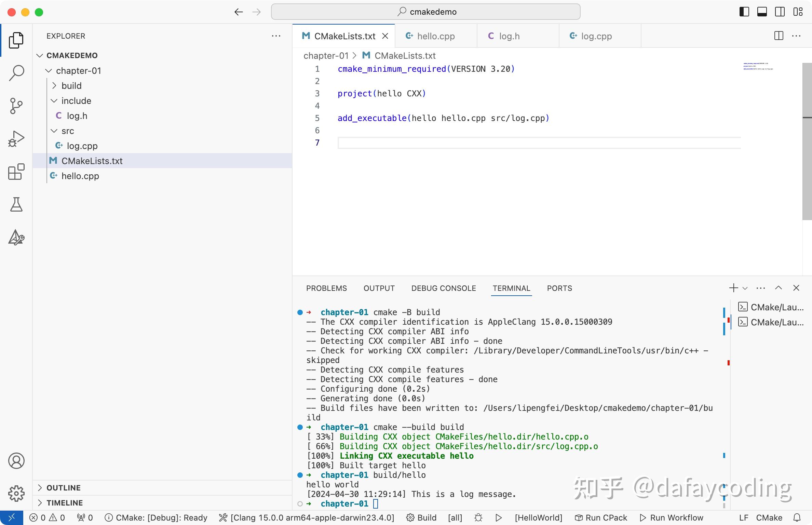Viewport: 812px width, 525px height.
Task: Open the Testing flask view
Action: [16, 204]
